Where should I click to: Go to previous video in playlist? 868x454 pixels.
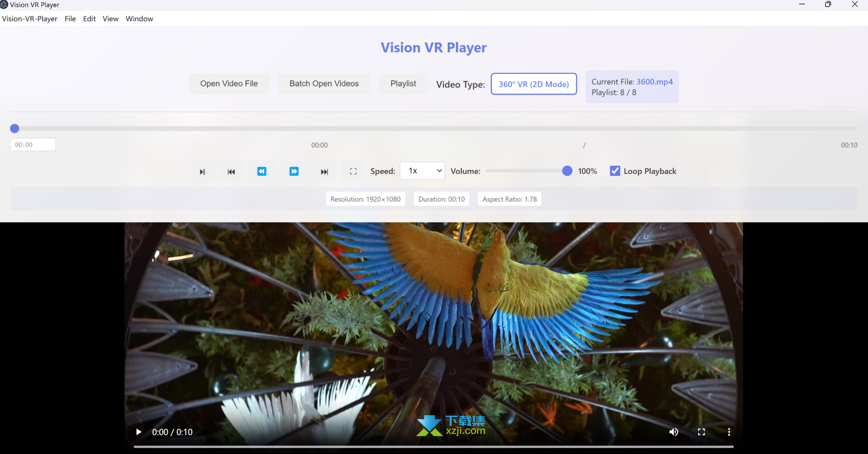click(x=231, y=171)
